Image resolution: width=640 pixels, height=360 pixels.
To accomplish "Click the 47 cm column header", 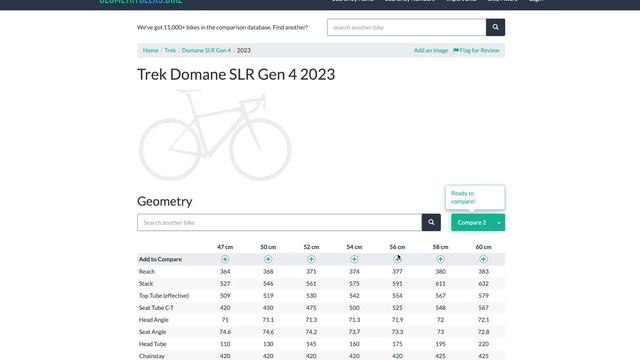I will tap(225, 247).
